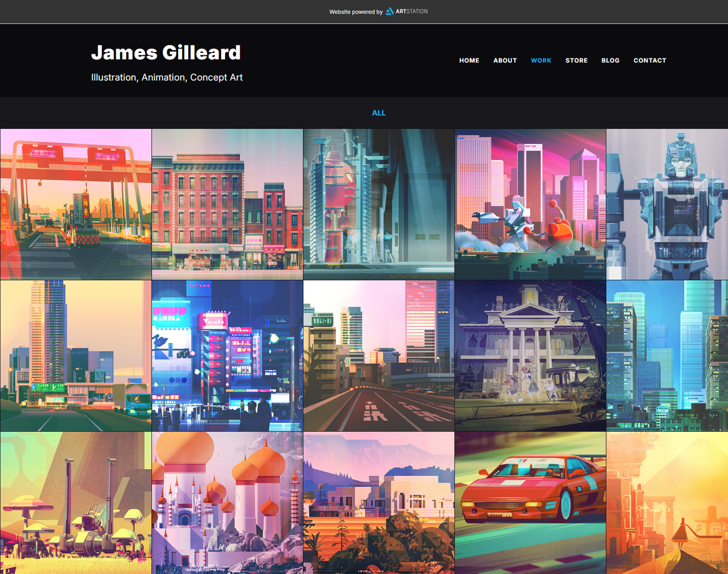The image size is (728, 574).
Task: View the onion-domed palace illustration
Action: [x=227, y=503]
